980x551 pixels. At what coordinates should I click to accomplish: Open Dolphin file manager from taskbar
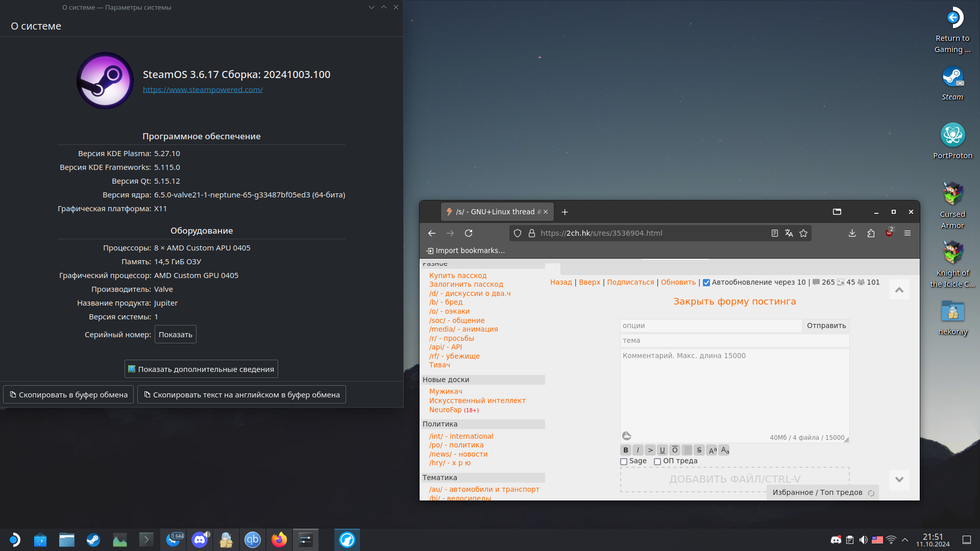[67, 540]
